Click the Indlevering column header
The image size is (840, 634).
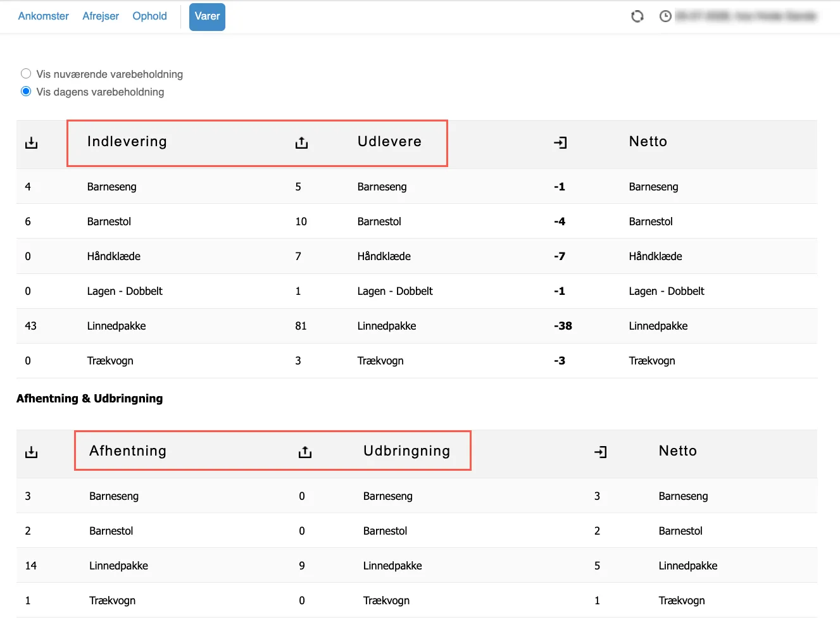pos(127,142)
